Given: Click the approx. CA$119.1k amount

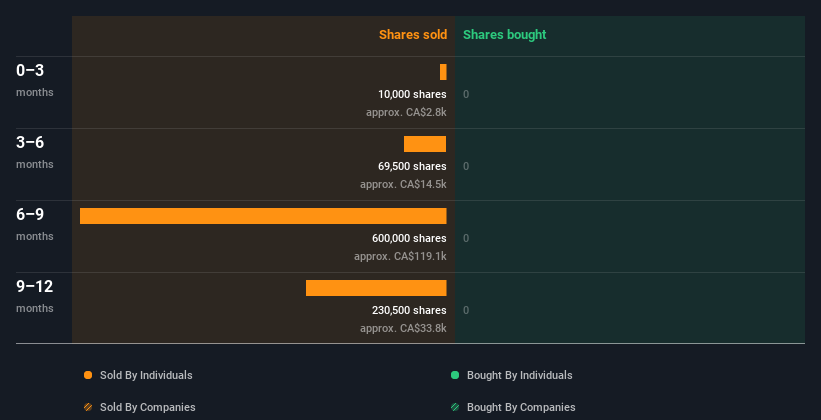Looking at the screenshot, I should click(401, 257).
